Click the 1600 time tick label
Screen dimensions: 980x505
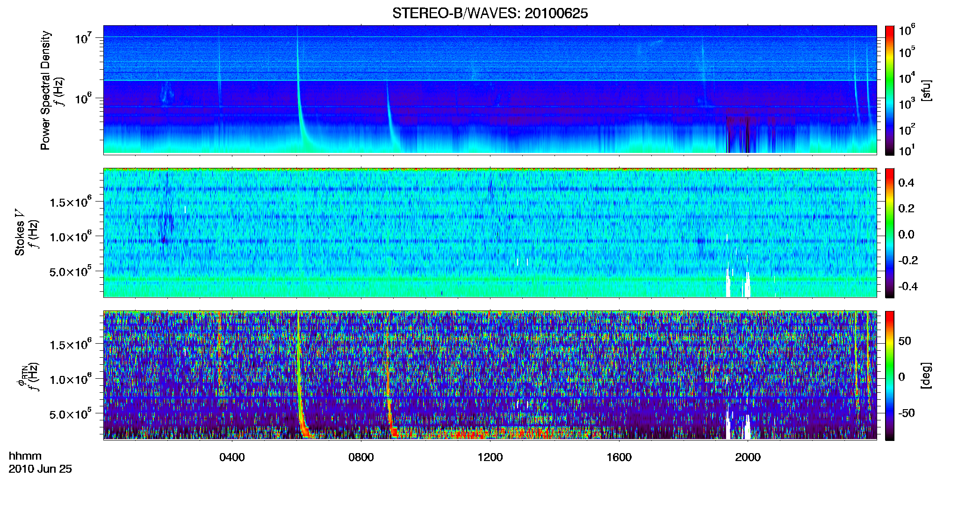(x=619, y=457)
